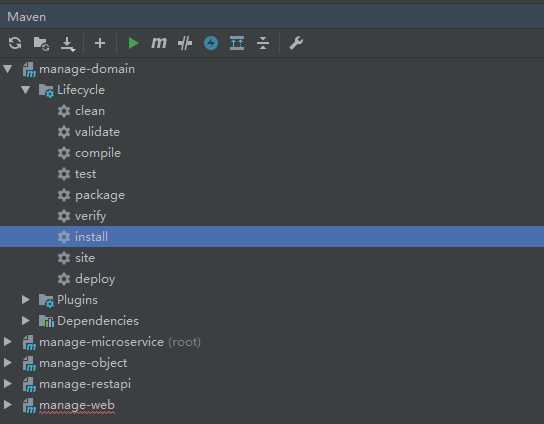
Task: Click Reimport All Maven Projects icon
Action: [x=15, y=43]
